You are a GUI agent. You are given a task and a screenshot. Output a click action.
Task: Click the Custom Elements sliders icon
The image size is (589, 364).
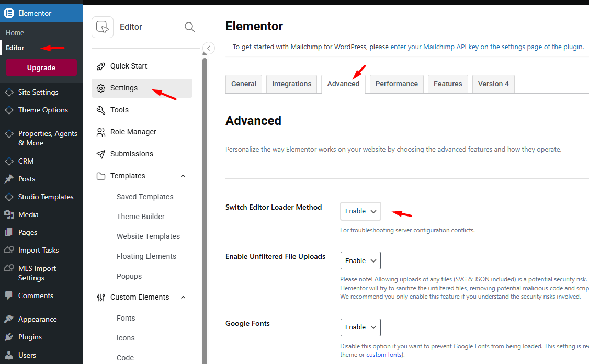pos(101,298)
